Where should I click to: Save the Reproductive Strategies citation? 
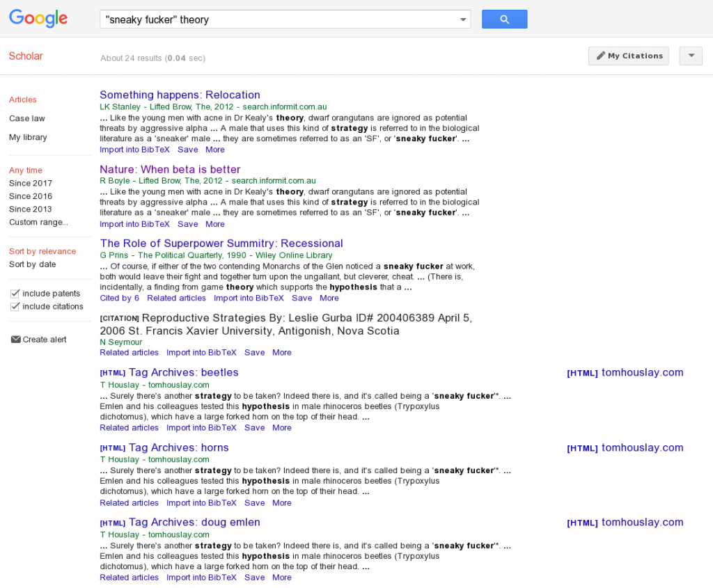[x=255, y=353]
